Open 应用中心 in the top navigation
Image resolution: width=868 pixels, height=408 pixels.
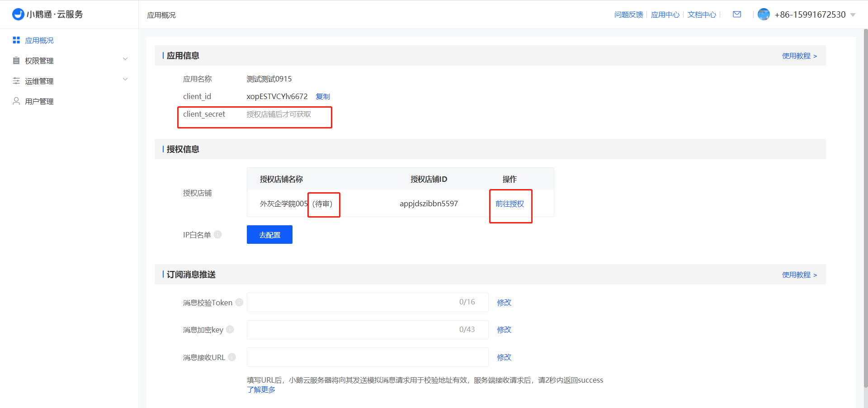coord(665,15)
